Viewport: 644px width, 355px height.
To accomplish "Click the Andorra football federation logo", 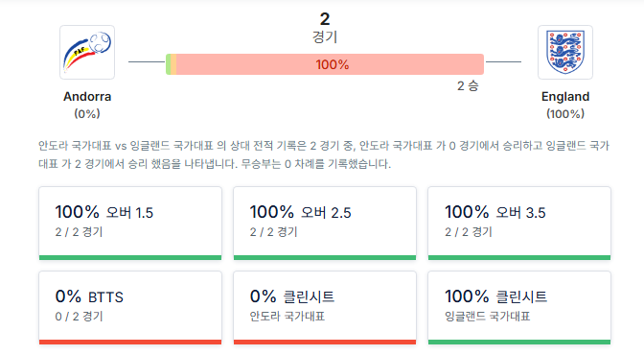I will point(87,52).
